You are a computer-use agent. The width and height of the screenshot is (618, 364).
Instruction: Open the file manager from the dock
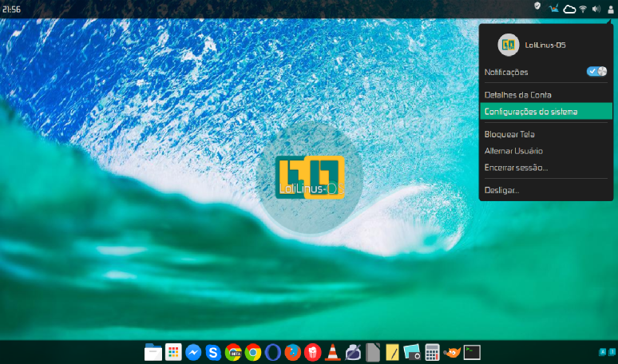click(x=153, y=352)
